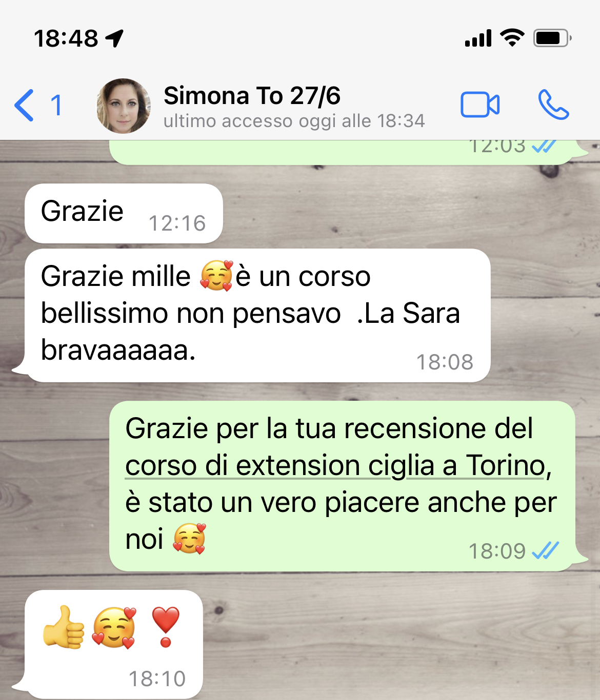Tap the red heart exclamation emoji
Viewport: 600px width, 700px height.
pos(166,627)
